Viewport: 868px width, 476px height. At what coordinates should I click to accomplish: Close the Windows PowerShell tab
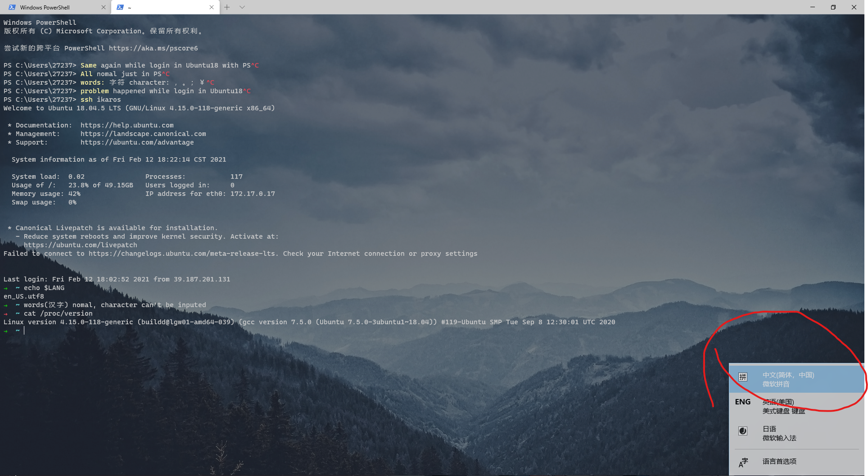(104, 7)
